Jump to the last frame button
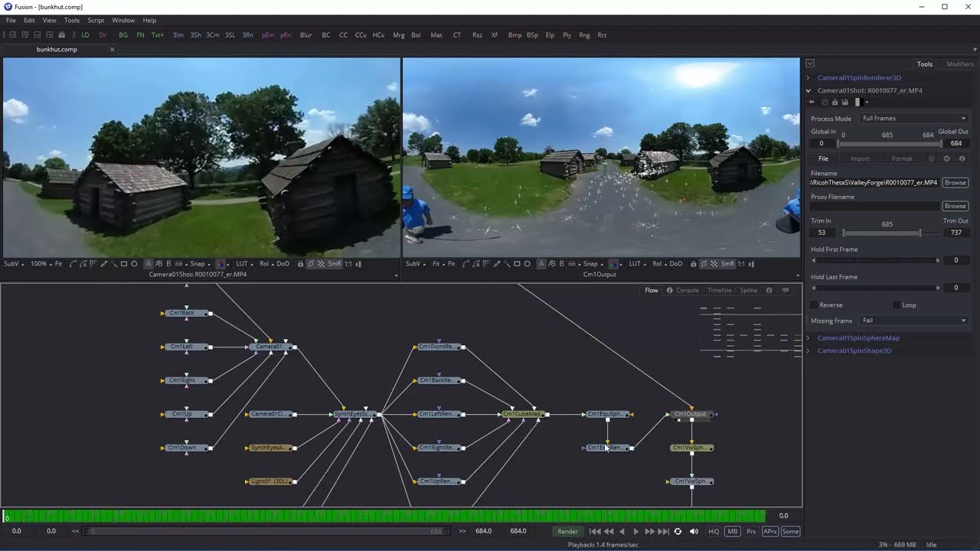The height and width of the screenshot is (551, 980). 663,531
